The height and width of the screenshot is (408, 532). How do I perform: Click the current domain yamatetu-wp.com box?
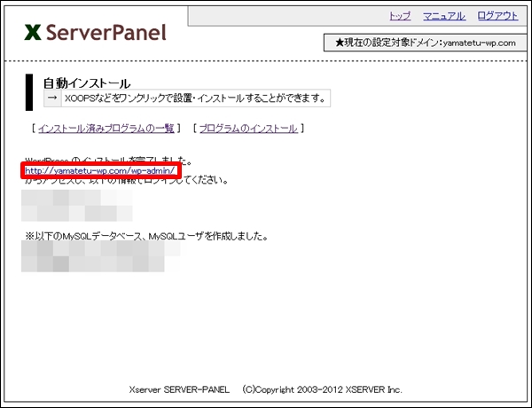pyautogui.click(x=425, y=43)
